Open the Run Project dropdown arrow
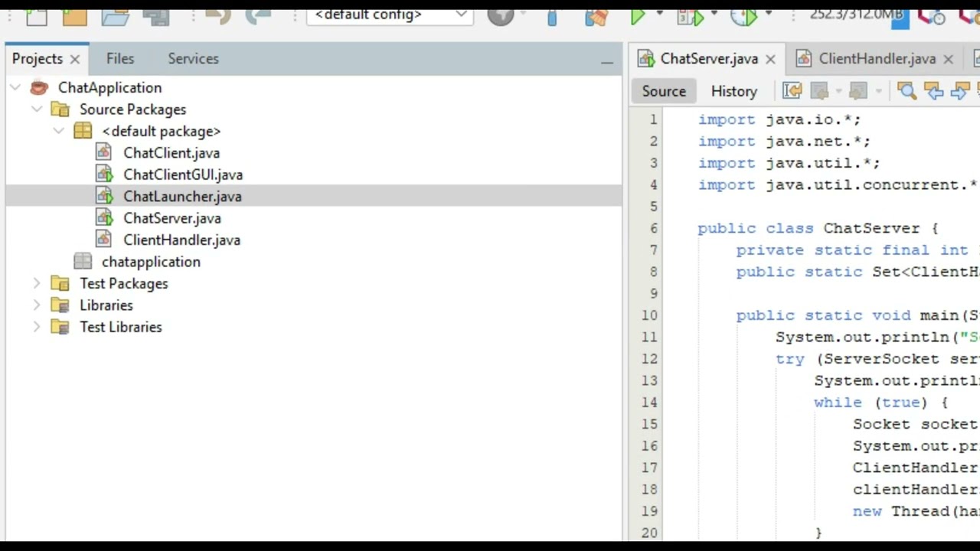This screenshot has width=980, height=551. 659,15
